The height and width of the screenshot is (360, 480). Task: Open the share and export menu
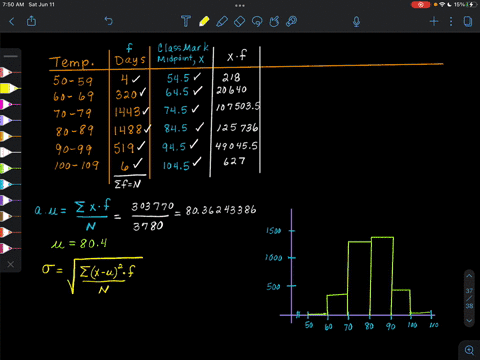coord(31,21)
